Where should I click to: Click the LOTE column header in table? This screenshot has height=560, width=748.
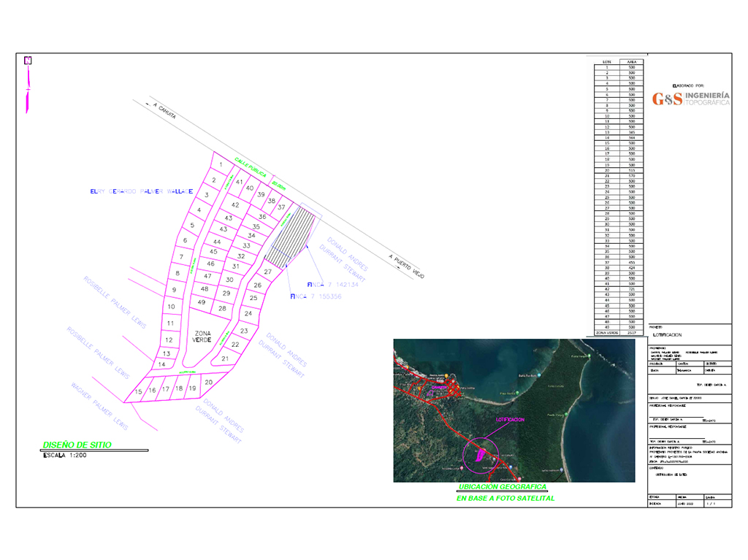tap(607, 62)
